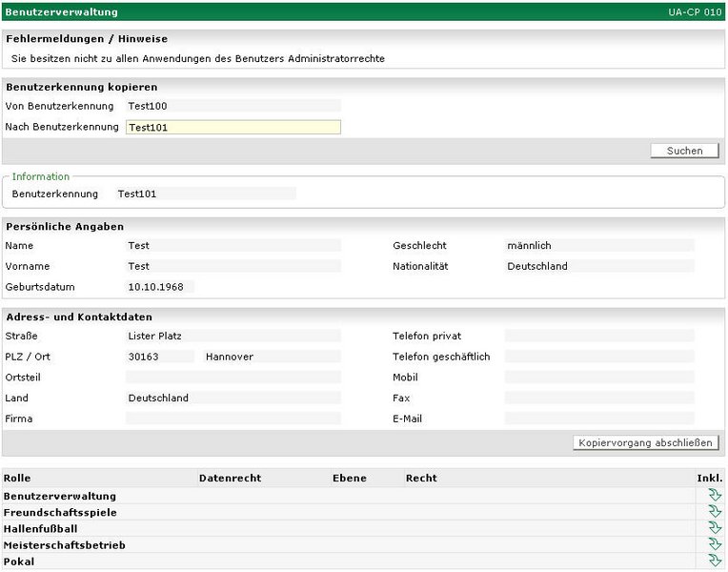Viewport: 728px width, 572px height.
Task: Click the empty Telefon privat field
Action: point(598,336)
